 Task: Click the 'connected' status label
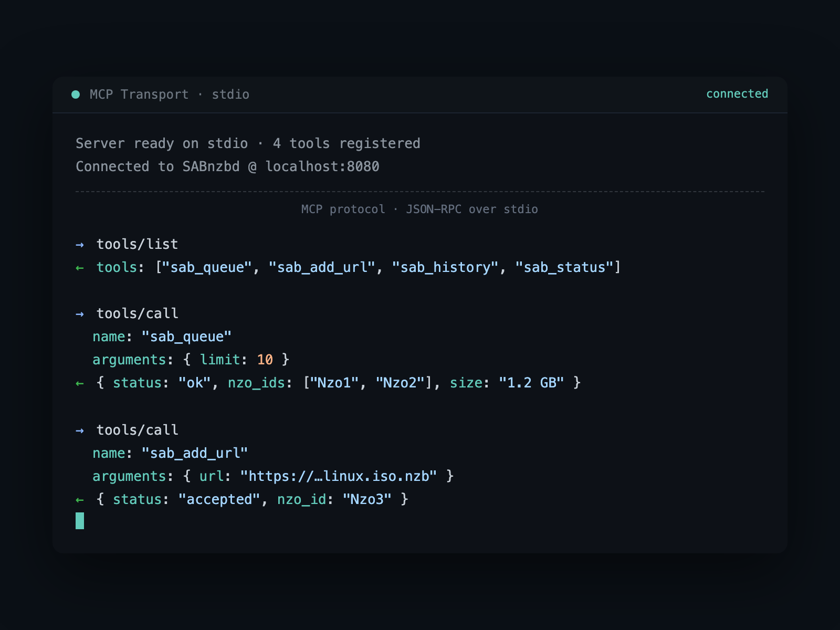point(737,94)
